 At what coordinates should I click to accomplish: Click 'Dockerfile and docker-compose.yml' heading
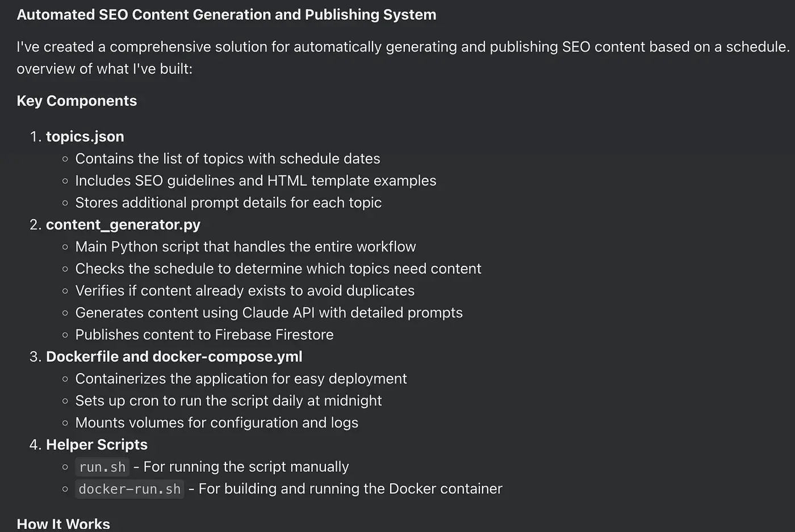[174, 357]
